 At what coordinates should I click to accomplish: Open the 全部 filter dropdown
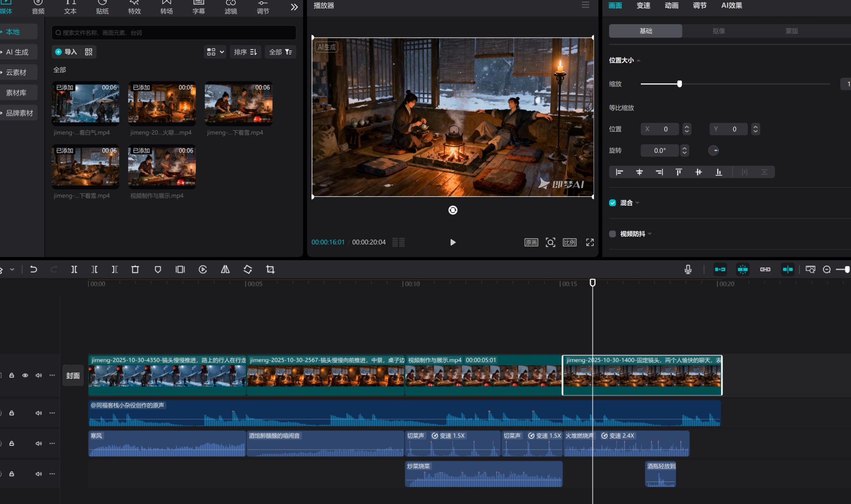280,52
